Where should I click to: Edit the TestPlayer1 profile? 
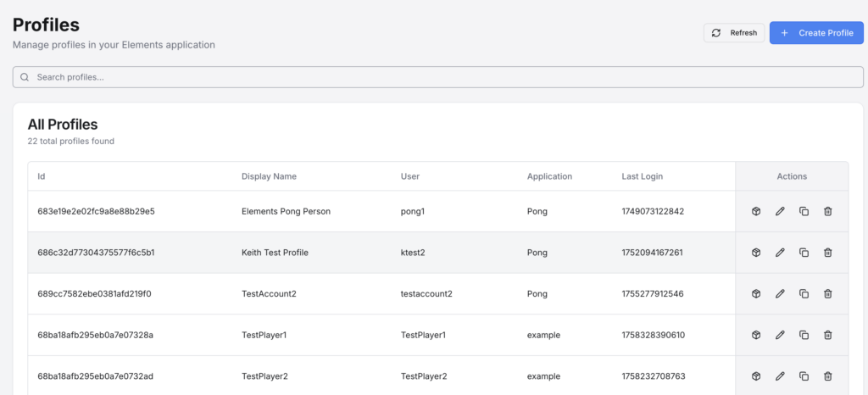click(780, 335)
